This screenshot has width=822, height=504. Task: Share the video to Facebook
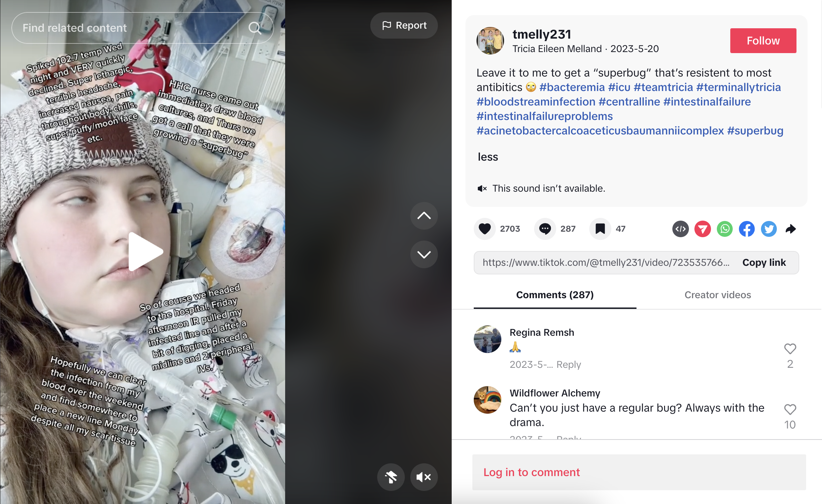point(747,229)
